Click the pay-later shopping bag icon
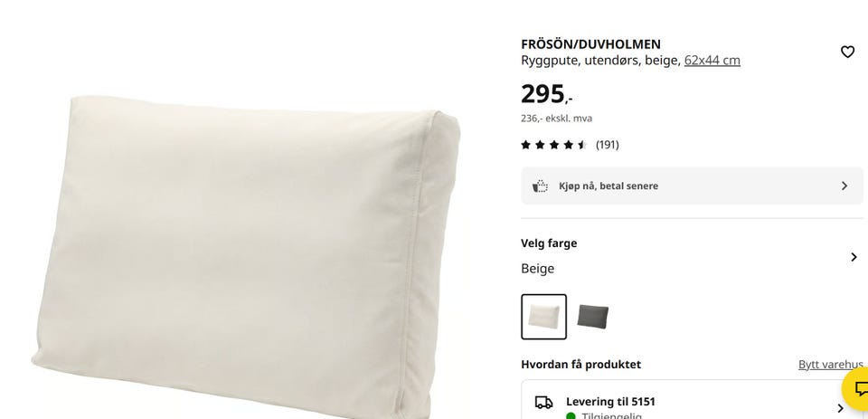This screenshot has height=419, width=868. [x=540, y=186]
